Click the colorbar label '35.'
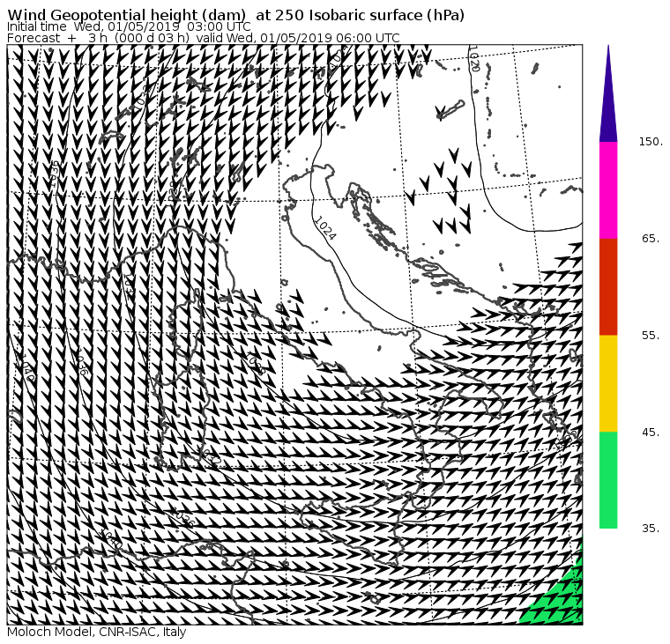670x644 pixels. pos(651,529)
